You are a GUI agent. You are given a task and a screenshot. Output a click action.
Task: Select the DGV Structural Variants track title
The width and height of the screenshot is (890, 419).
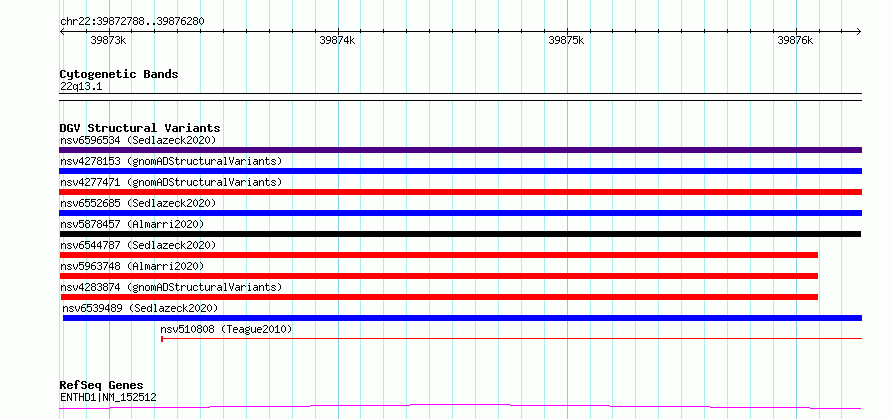[x=140, y=128]
